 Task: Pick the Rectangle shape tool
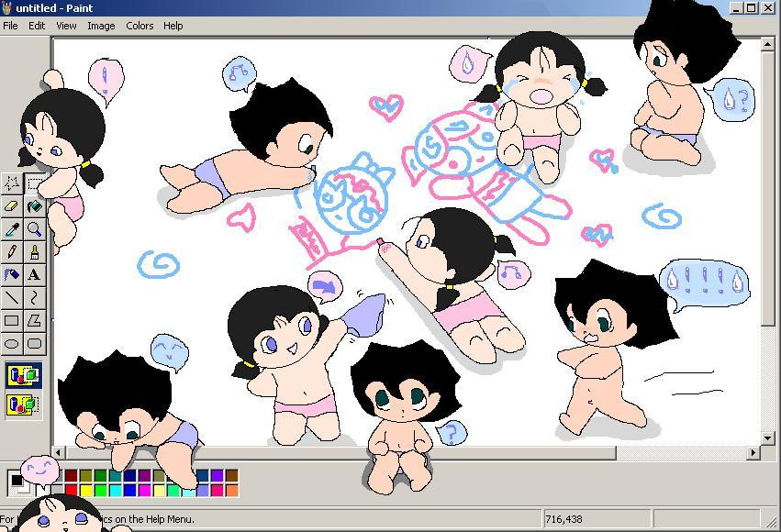click(11, 320)
